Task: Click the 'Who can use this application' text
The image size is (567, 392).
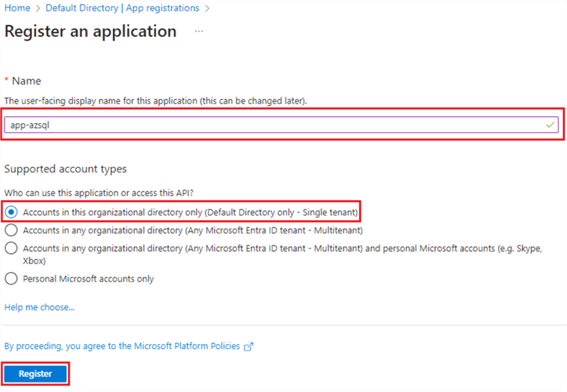Action: (99, 193)
